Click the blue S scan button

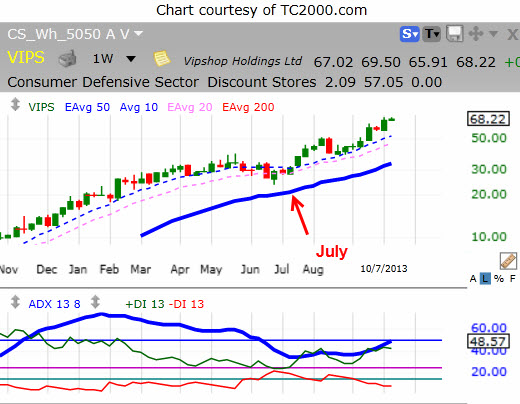[x=410, y=34]
